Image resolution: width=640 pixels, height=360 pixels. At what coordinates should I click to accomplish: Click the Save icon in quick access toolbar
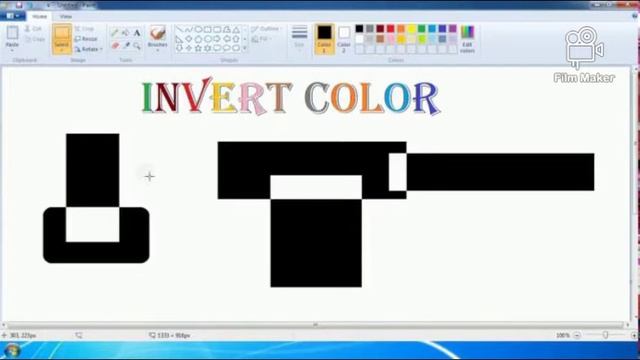point(19,5)
